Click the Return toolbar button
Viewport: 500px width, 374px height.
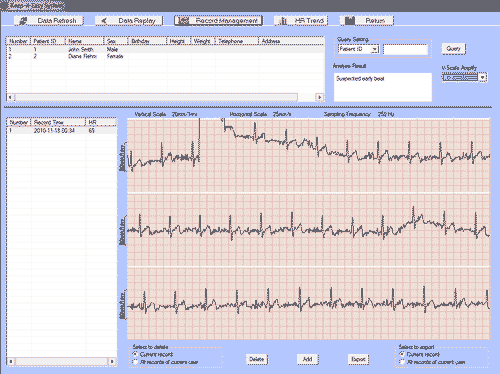pyautogui.click(x=367, y=21)
